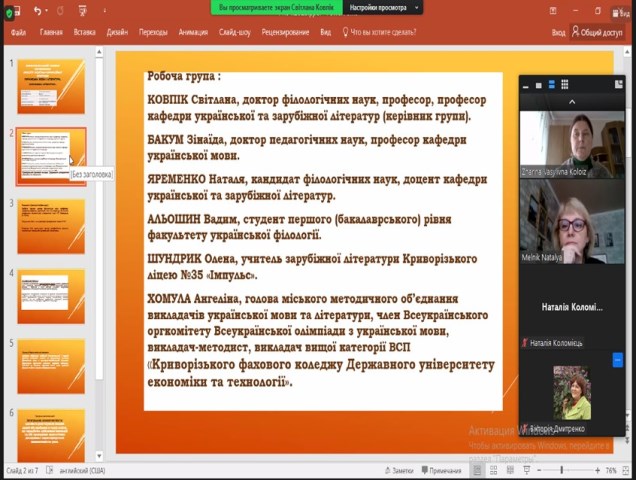636x480 pixels.
Task: Toggle the Заметки notes pane button
Action: (x=399, y=471)
